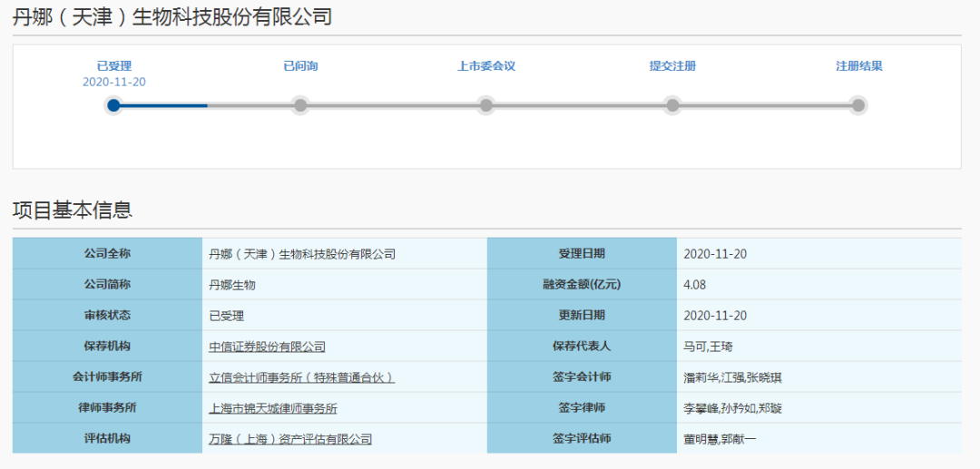The image size is (980, 469).
Task: Click the 融资金额 value 4.08
Action: (696, 285)
